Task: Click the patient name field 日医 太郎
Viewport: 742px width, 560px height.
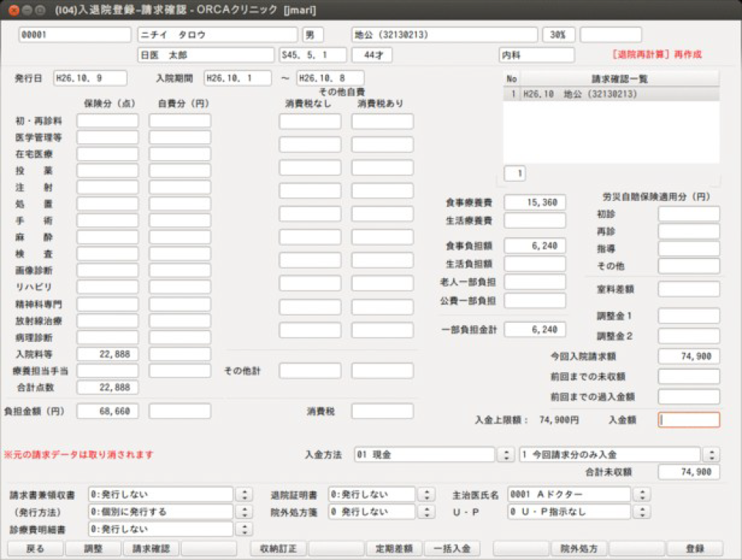Action: 206,55
